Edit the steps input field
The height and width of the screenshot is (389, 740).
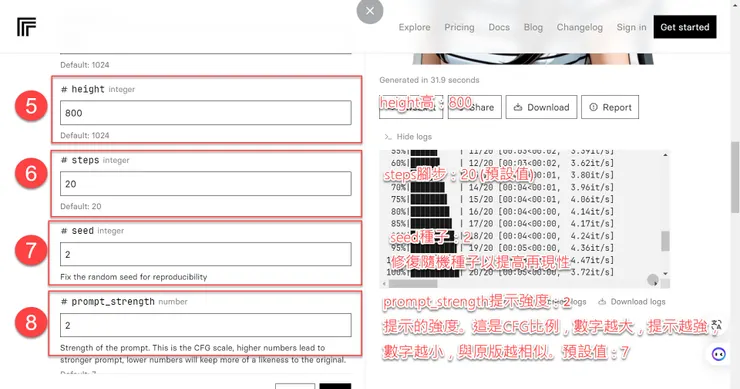tap(206, 184)
